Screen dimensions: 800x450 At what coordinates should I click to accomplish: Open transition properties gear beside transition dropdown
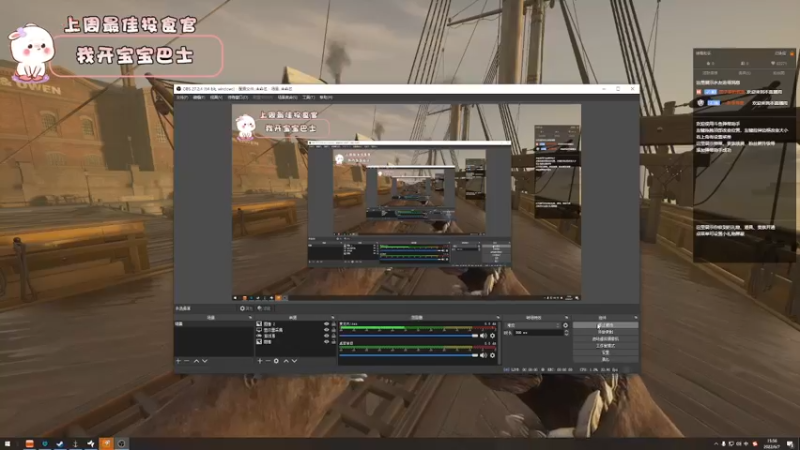(x=565, y=325)
